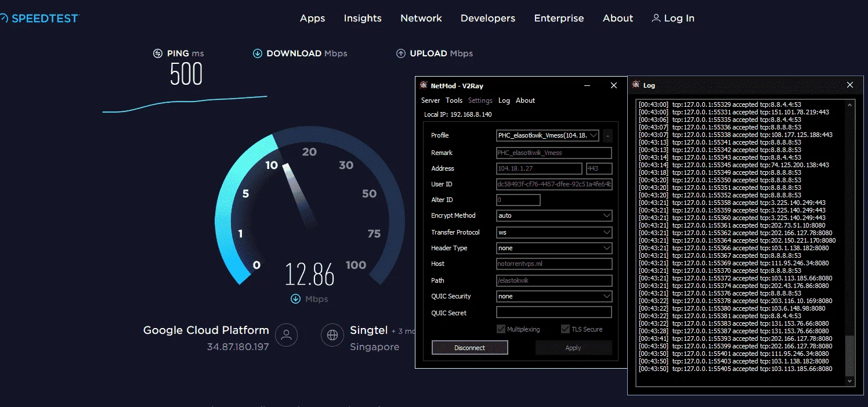This screenshot has width=868, height=407.
Task: Click the Log window title icon
Action: (x=636, y=85)
